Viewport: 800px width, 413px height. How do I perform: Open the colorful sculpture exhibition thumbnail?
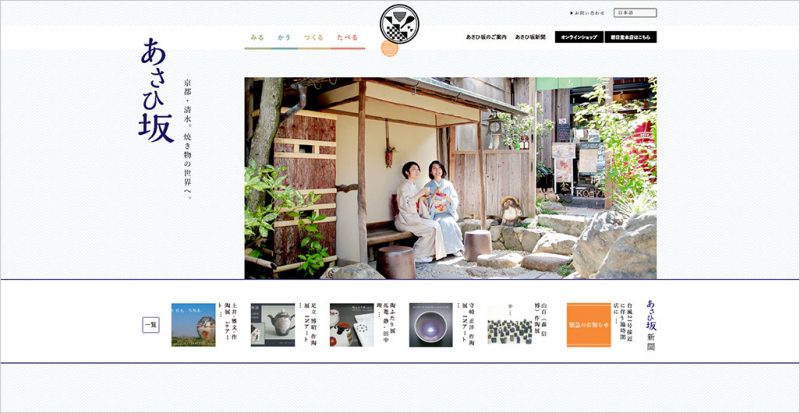(x=193, y=324)
